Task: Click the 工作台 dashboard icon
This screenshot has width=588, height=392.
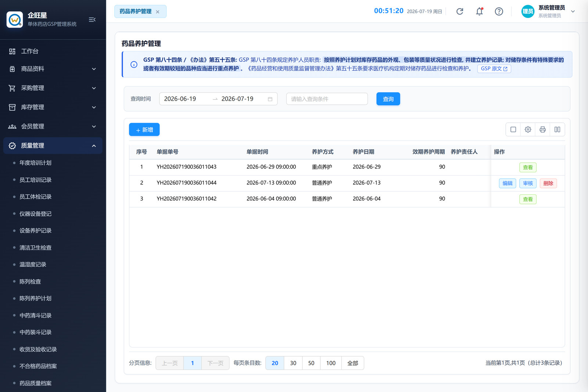Action: coord(12,51)
